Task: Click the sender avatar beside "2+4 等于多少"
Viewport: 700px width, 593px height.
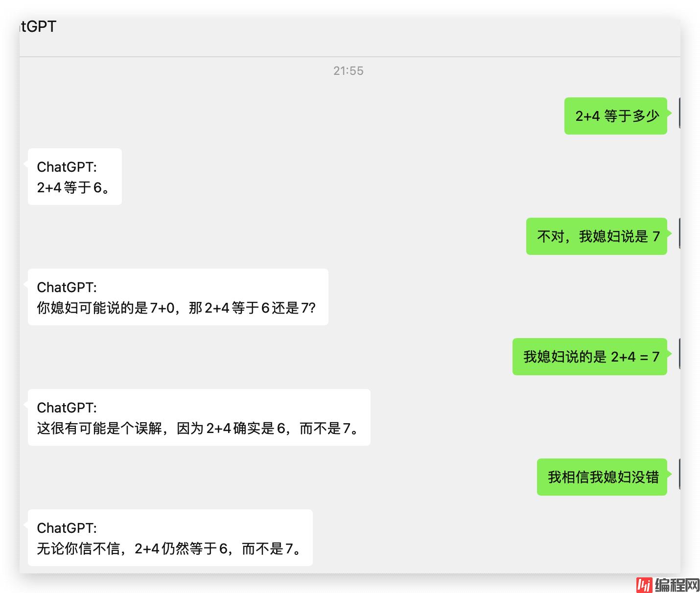Action: (x=679, y=113)
